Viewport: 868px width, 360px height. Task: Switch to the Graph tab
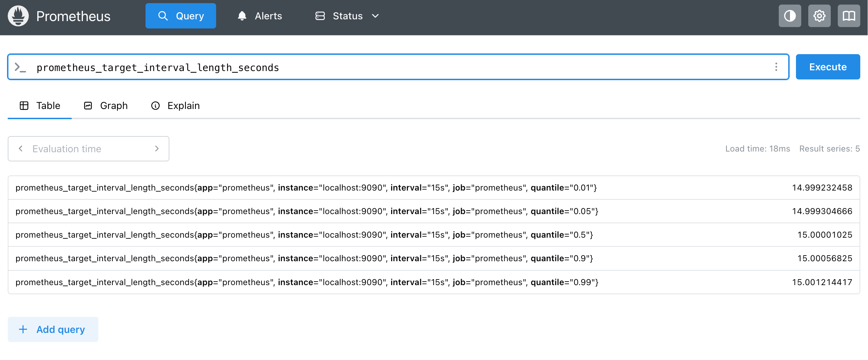[x=106, y=106]
